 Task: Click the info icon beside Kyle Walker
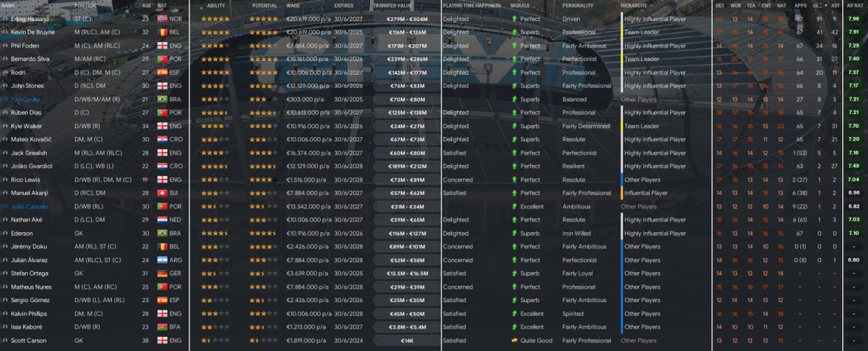pyautogui.click(x=5, y=126)
